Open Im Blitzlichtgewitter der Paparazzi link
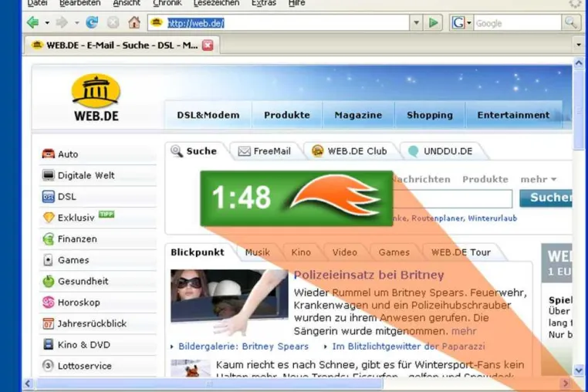Screen dimensions: 588x392 (x=408, y=346)
